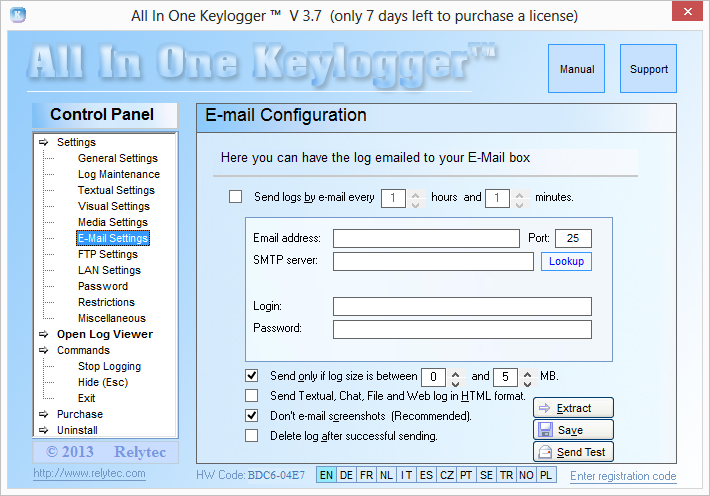Viewport: 710px width, 496px height.
Task: Switch interface language to DE
Action: pos(346,476)
